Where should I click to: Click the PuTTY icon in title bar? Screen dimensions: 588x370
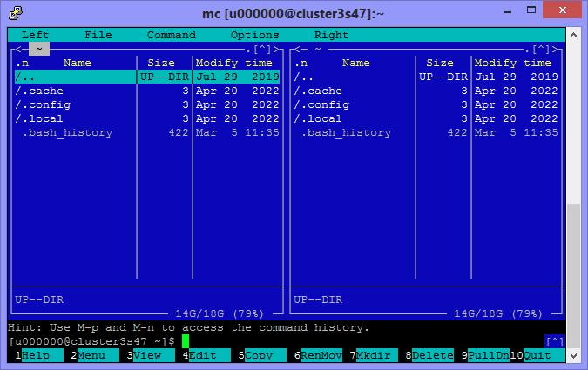click(x=15, y=12)
